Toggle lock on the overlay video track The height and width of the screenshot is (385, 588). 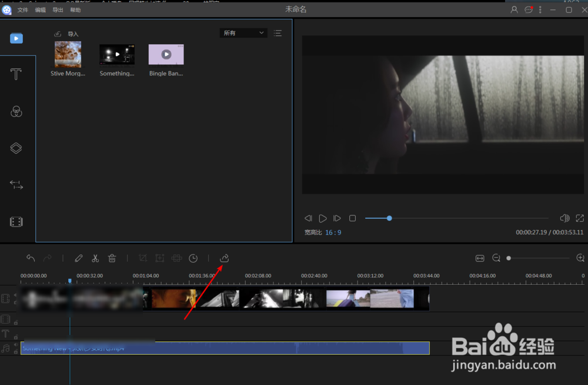pyautogui.click(x=16, y=322)
